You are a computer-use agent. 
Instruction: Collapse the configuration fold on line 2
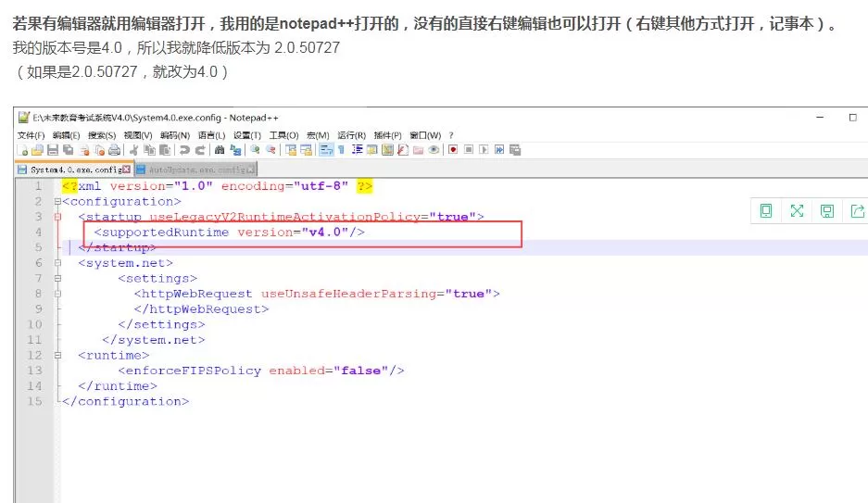click(x=57, y=202)
